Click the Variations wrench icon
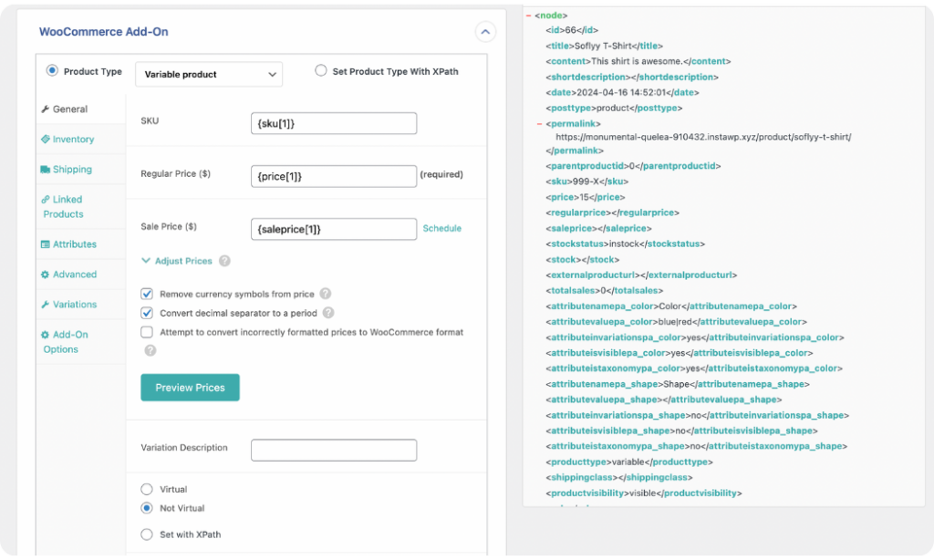 (46, 305)
